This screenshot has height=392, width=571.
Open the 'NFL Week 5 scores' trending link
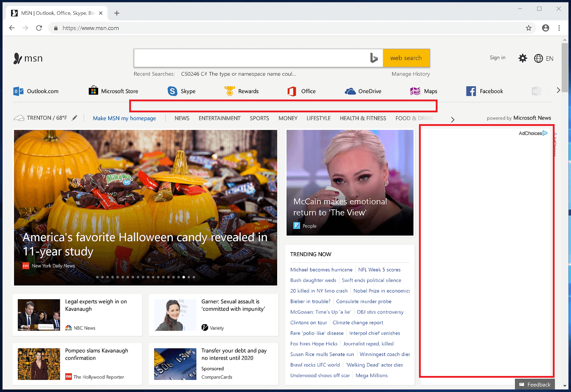click(379, 270)
